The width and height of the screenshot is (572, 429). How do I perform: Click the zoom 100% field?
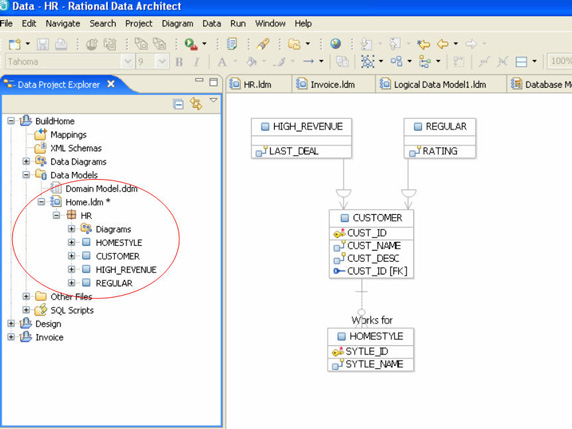coord(560,61)
